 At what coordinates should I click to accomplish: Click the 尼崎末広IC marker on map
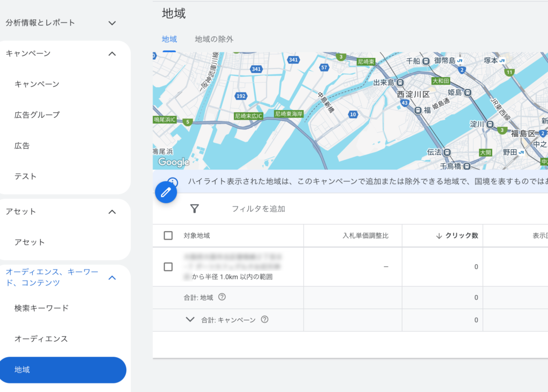tap(248, 116)
